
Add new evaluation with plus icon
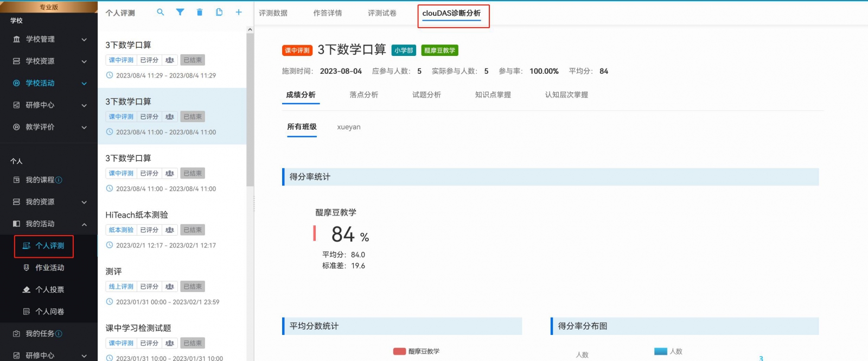(239, 12)
